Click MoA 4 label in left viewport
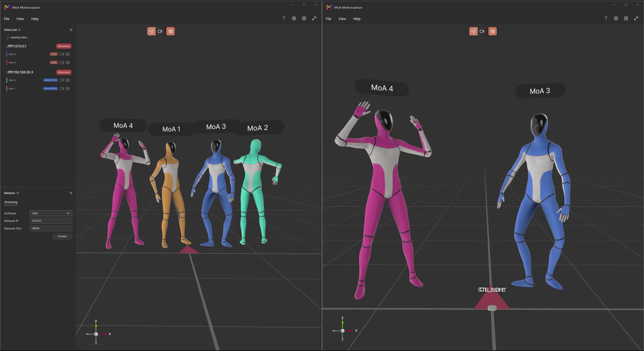The image size is (644, 351). (123, 125)
